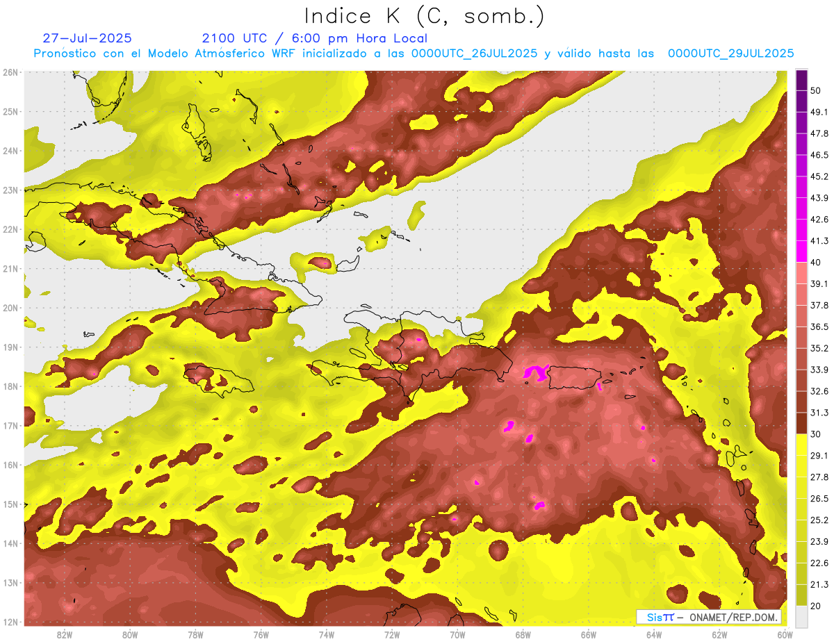The image size is (834, 644).
Task: Click the "SisTT – ONAMET/REP.DOM." credit label
Action: point(709,617)
